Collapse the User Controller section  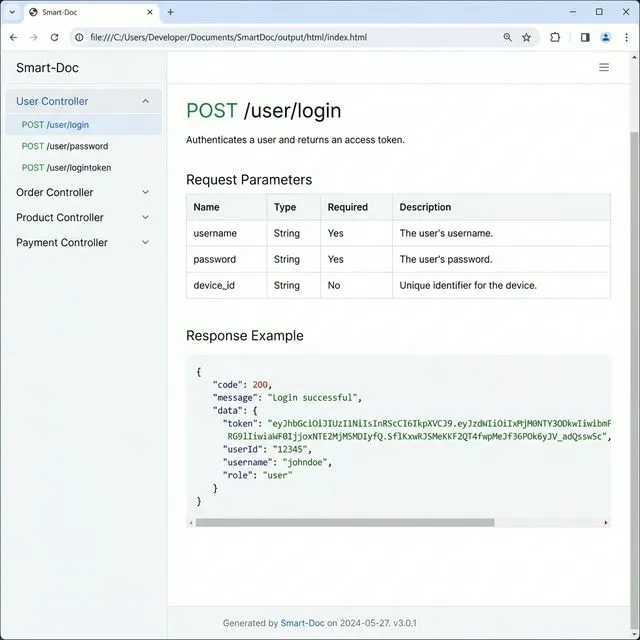click(145, 101)
